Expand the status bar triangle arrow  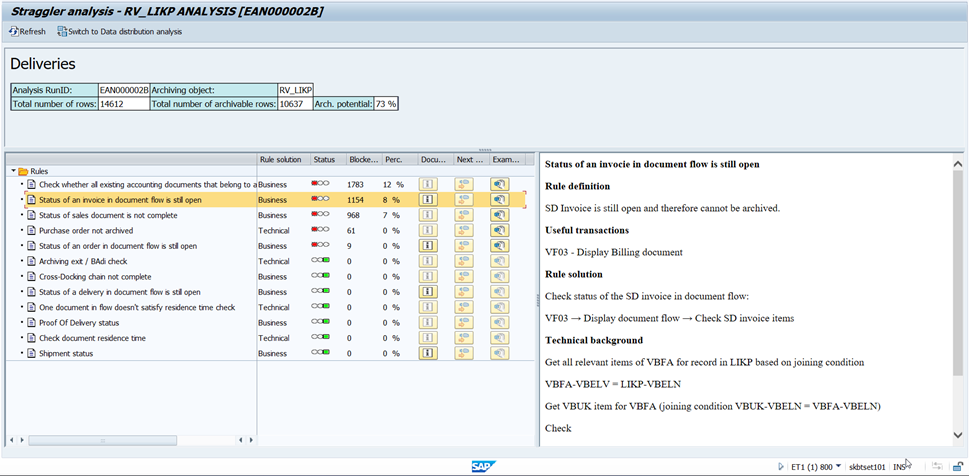(781, 467)
